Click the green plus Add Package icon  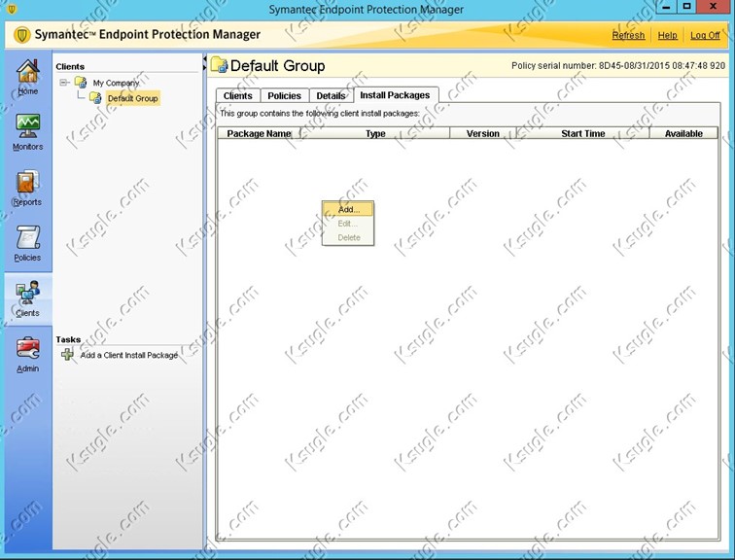tap(67, 355)
